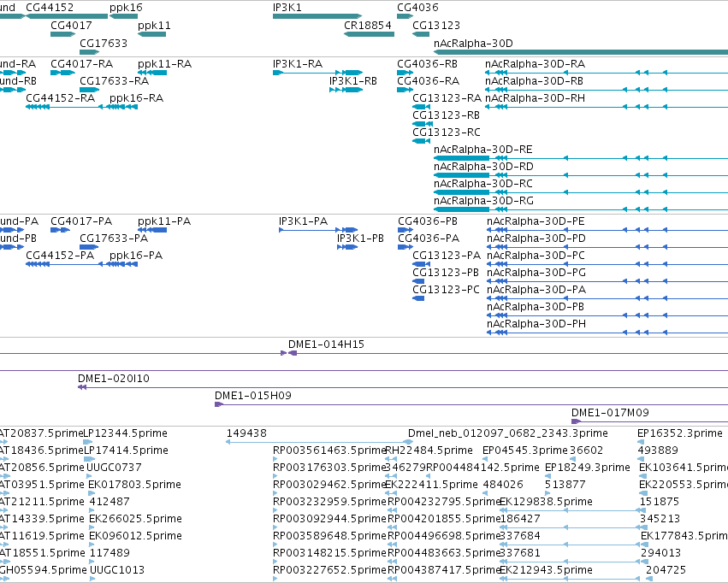728x583 pixels.
Task: Click the DME1-015H09 clone label
Action: (x=253, y=396)
